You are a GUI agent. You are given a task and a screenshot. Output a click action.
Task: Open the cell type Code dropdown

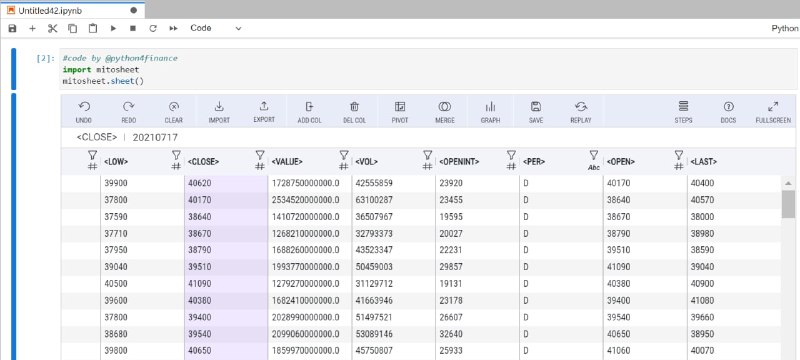coord(215,29)
